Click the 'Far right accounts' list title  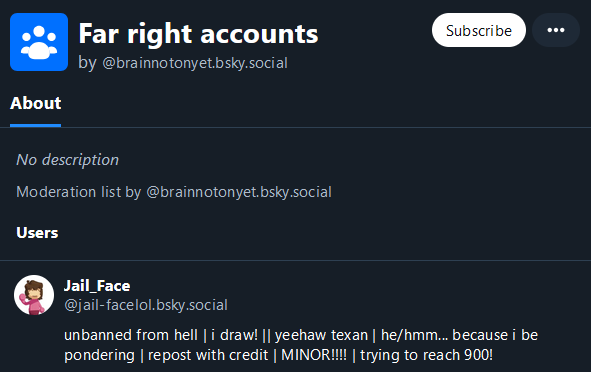[198, 34]
